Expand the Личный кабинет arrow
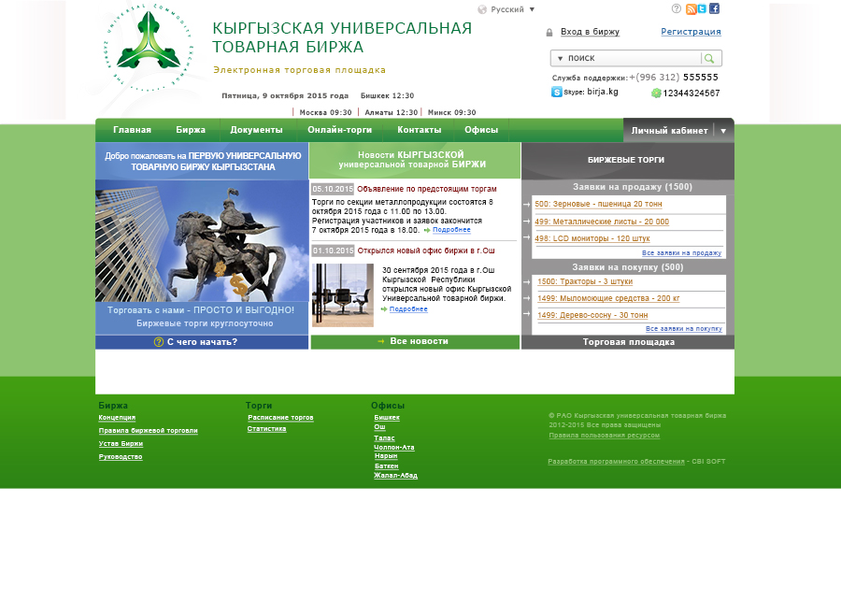Image resolution: width=841 pixels, height=616 pixels. (x=723, y=131)
